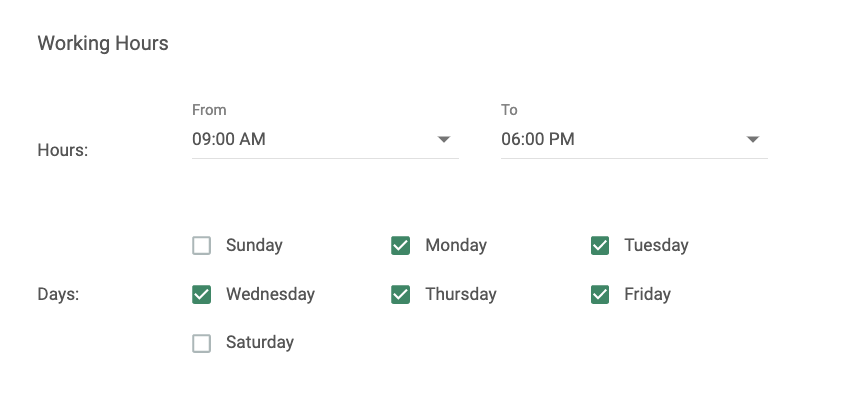
Task: Click the Wednesday label text
Action: click(x=270, y=294)
